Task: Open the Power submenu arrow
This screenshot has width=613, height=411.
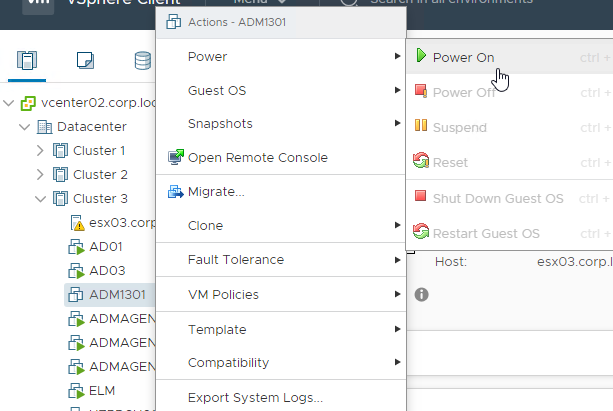Action: coord(397,56)
